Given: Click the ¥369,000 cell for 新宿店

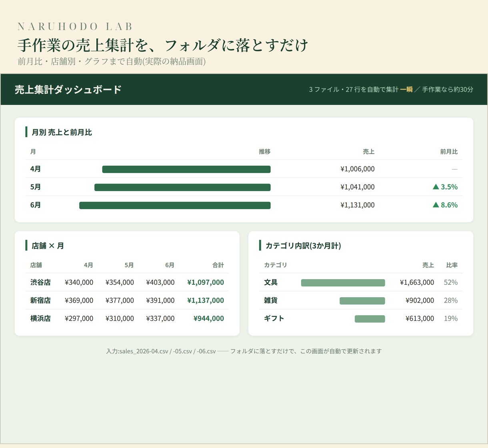Looking at the screenshot, I should 79,300.
